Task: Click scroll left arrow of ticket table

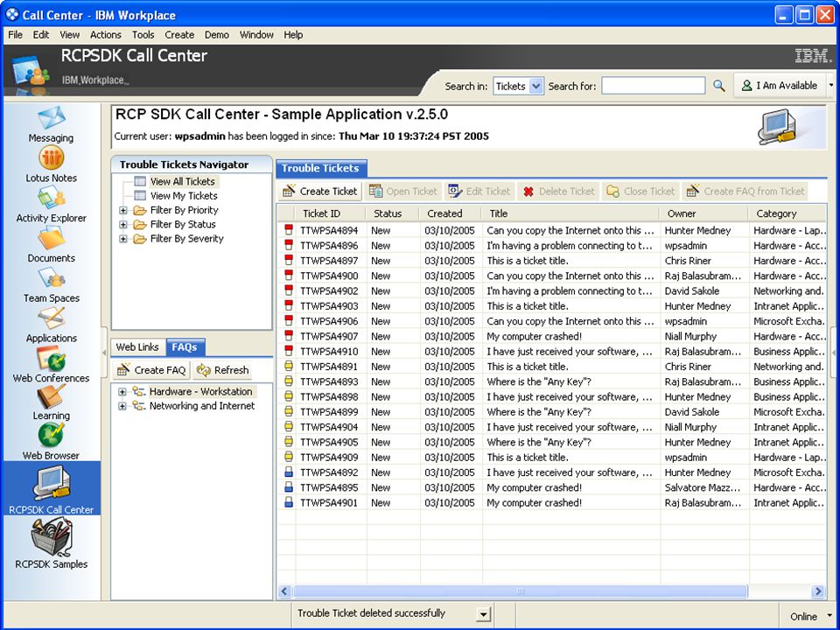Action: tap(284, 591)
